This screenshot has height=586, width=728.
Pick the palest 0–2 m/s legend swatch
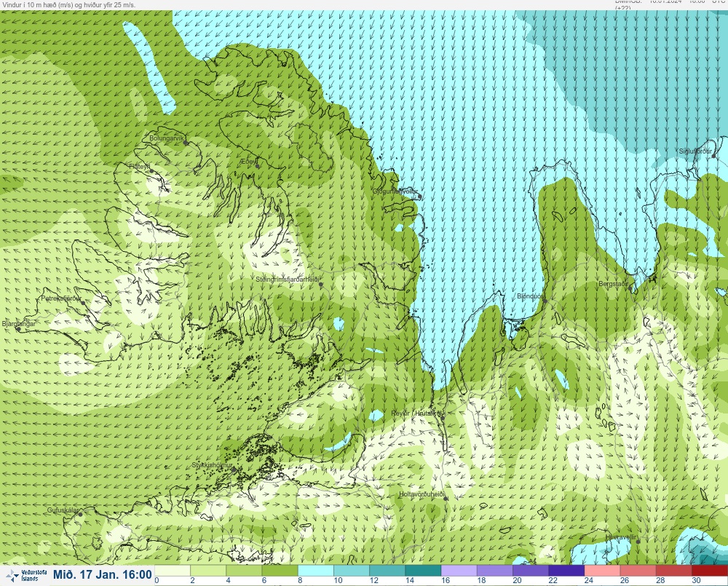[x=173, y=570]
